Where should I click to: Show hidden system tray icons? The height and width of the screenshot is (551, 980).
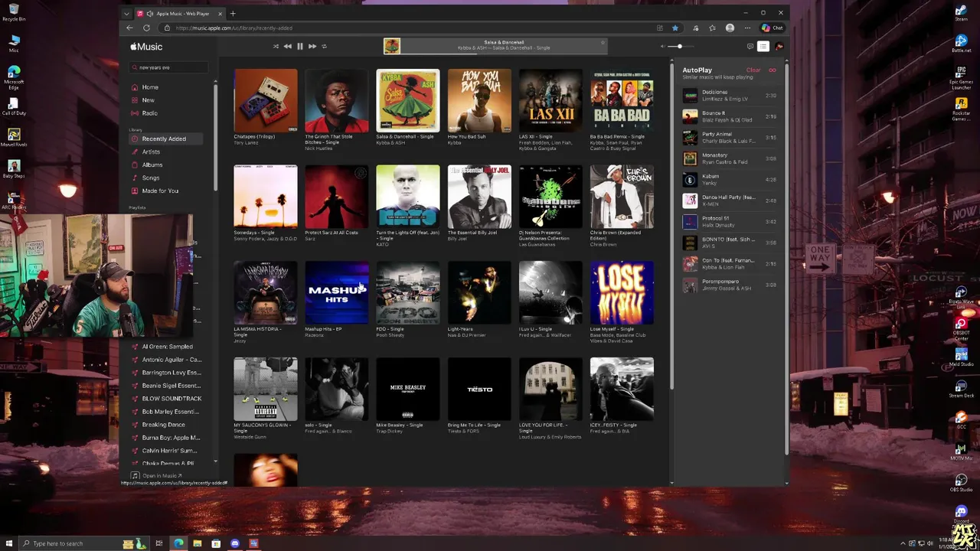902,543
